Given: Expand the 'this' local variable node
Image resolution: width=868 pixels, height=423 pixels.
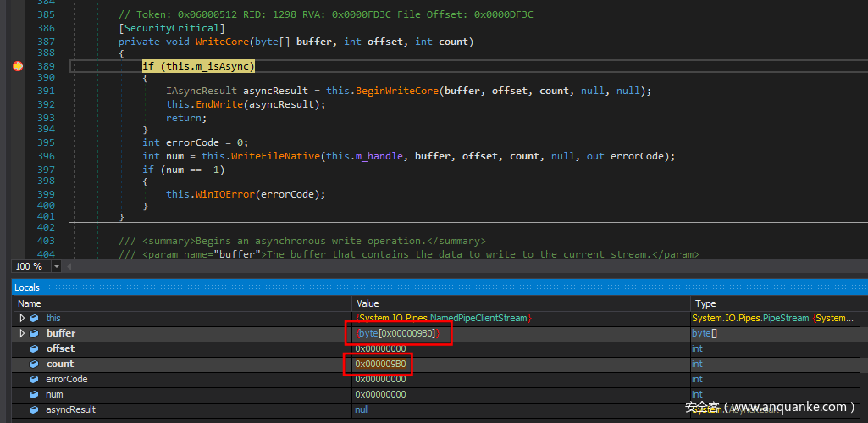Looking at the screenshot, I should coord(22,318).
